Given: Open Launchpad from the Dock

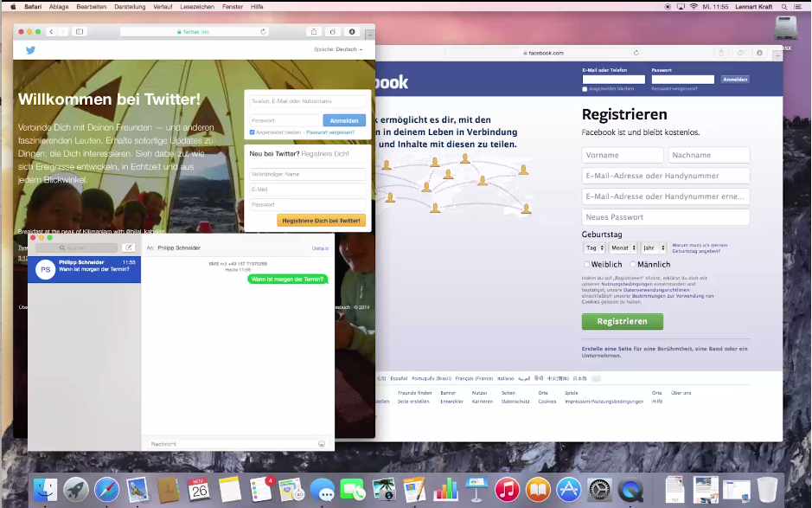Looking at the screenshot, I should [x=76, y=489].
